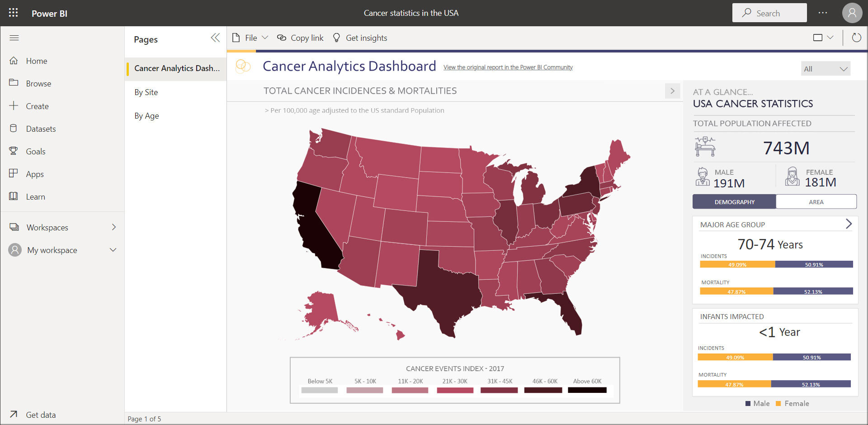
Task: Select the Home icon in the sidebar
Action: pos(14,61)
